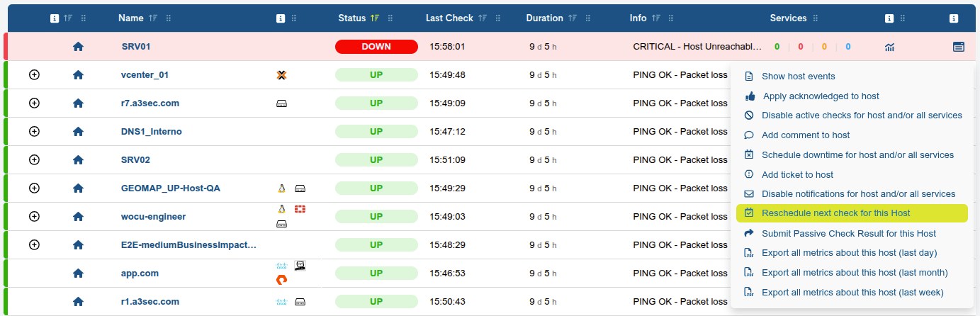Screen dimensions: 980x316
Task: Click the firewall icon on wocu-engineer row
Action: click(x=300, y=209)
